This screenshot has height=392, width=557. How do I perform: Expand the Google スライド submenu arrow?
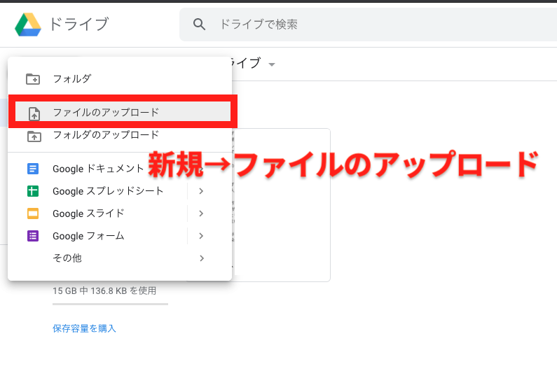click(201, 213)
